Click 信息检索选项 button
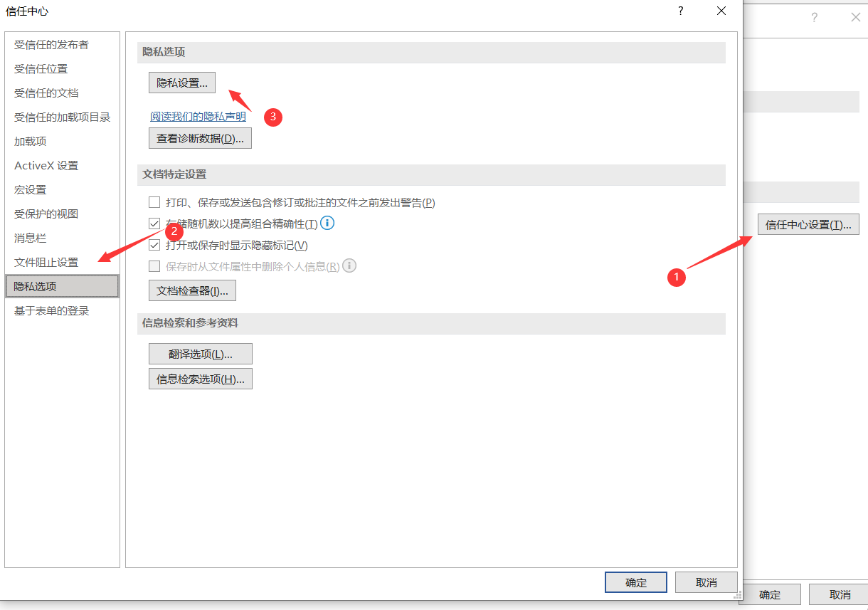The height and width of the screenshot is (610, 868). 200,378
